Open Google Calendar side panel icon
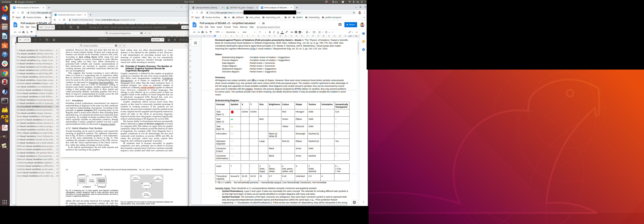This screenshot has height=224, width=644. click(364, 34)
